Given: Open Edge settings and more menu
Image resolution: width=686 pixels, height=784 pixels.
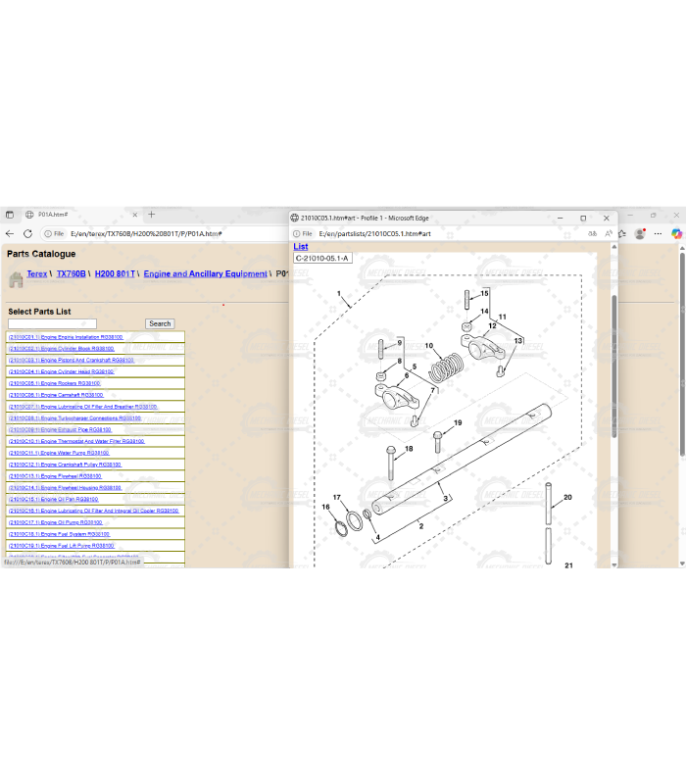Looking at the screenshot, I should tap(658, 234).
